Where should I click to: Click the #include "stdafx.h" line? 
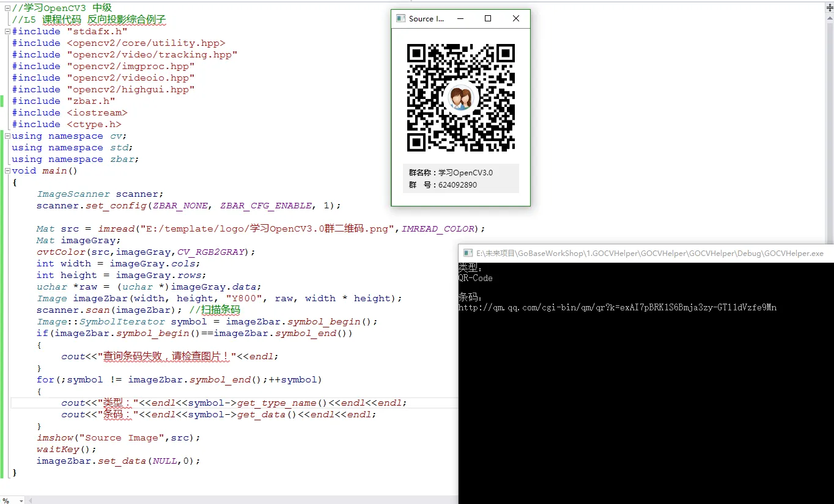pyautogui.click(x=70, y=31)
